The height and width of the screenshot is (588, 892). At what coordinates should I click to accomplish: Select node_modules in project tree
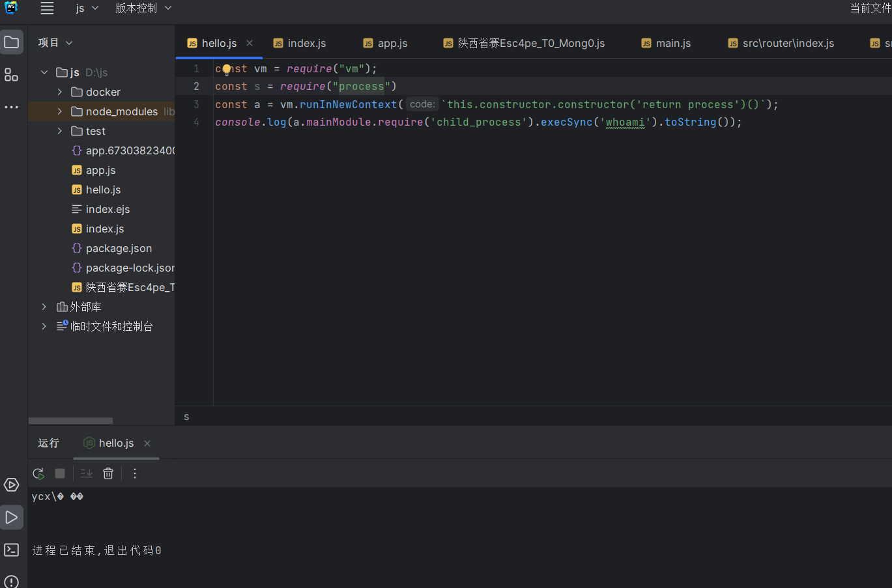click(102, 111)
